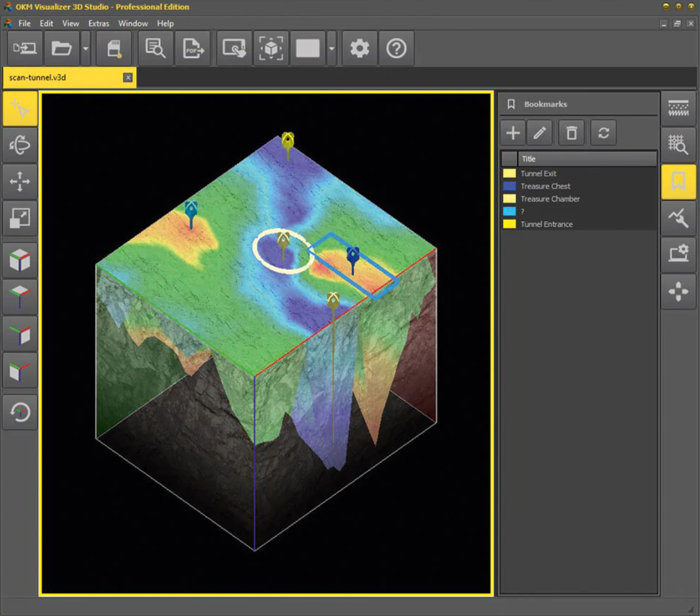The image size is (700, 616).
Task: Delete the selected bookmark
Action: coord(571,133)
